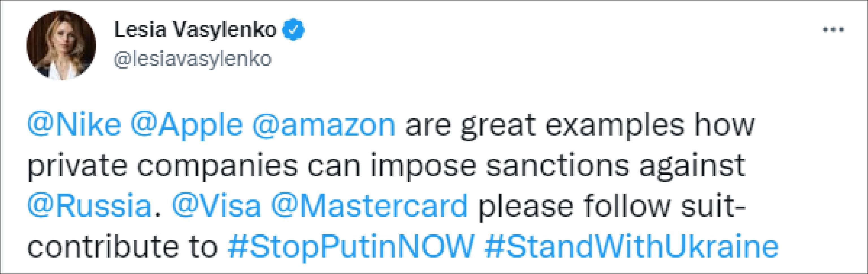Browse the #StandWithUkraine hashtag
This screenshot has height=274, width=868.
tap(631, 246)
